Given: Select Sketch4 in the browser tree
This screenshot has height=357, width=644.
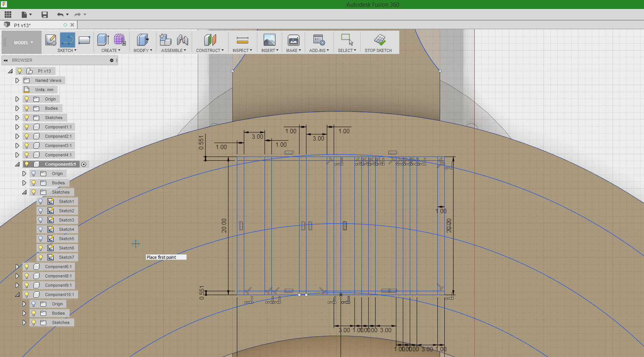Looking at the screenshot, I should (66, 229).
